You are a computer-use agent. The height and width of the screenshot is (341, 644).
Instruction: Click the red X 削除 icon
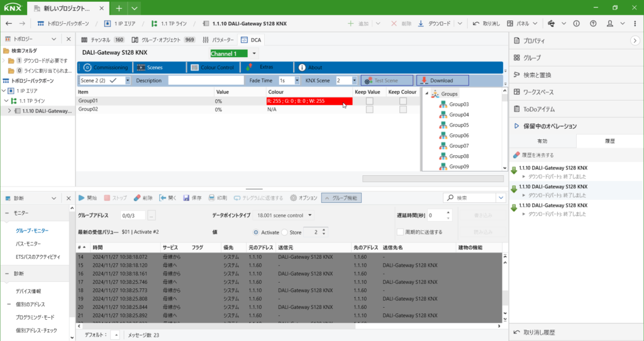click(x=394, y=24)
